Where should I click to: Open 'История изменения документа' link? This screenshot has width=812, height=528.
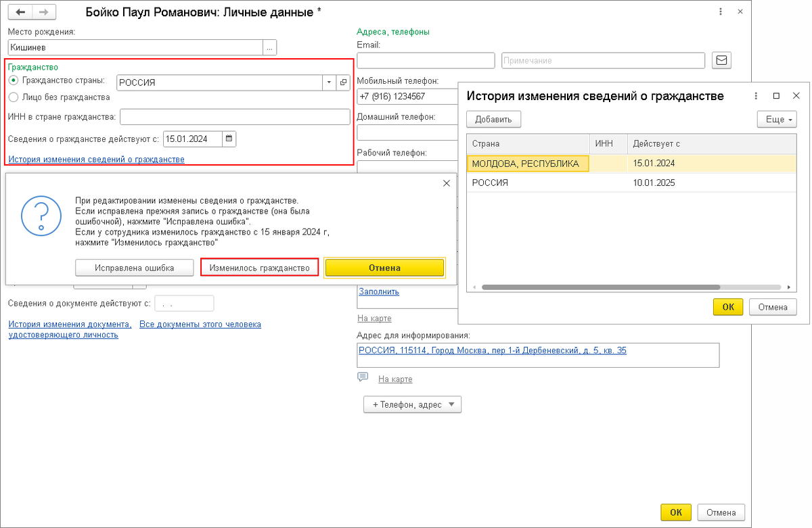(70, 329)
